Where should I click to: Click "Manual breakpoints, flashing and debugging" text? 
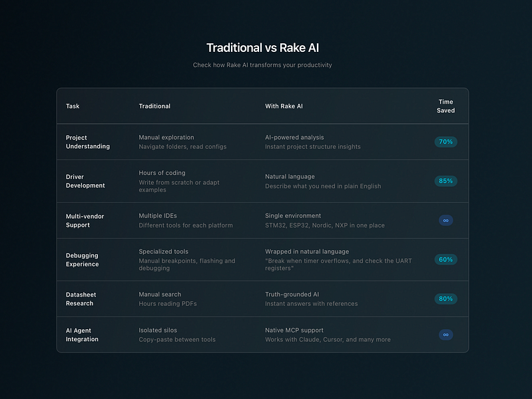click(x=187, y=265)
